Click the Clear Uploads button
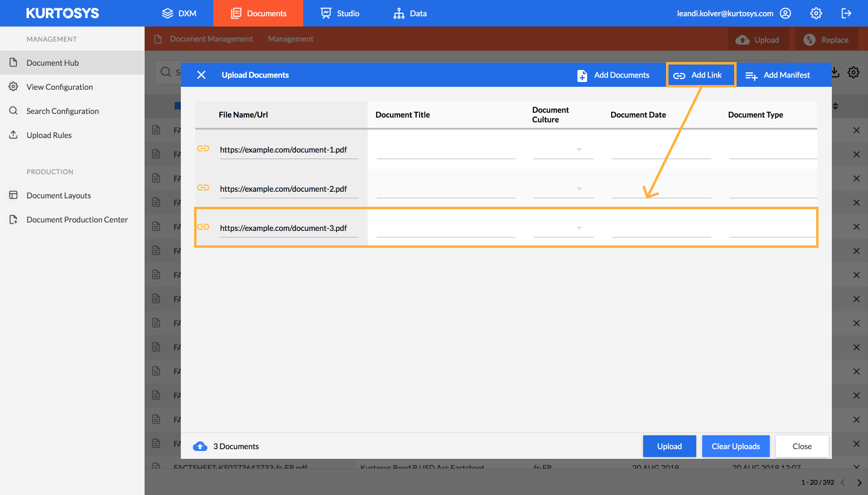868x495 pixels. point(735,446)
